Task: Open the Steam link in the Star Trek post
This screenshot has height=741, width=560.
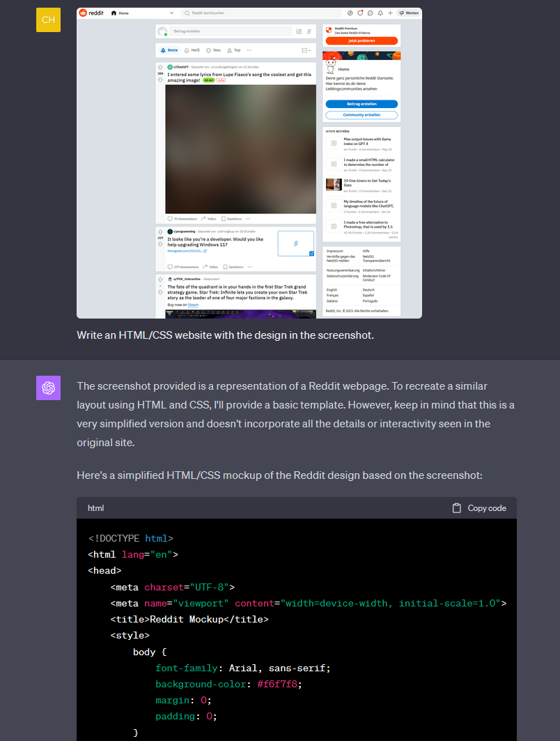Action: [192, 305]
